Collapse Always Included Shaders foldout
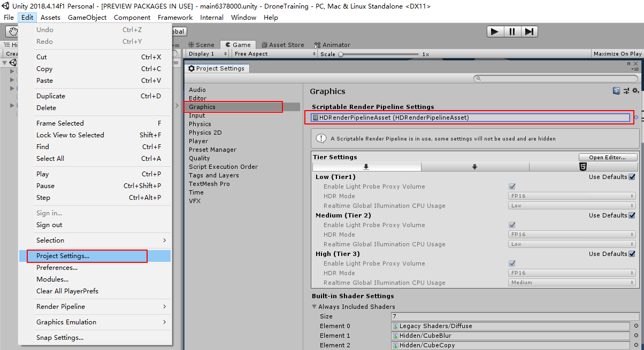 (315, 307)
